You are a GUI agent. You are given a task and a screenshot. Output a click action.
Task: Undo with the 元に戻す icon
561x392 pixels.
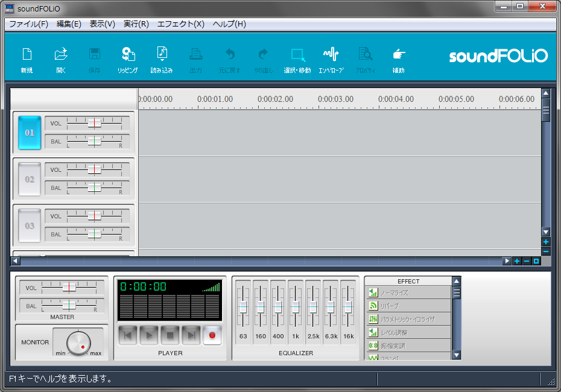click(x=230, y=60)
